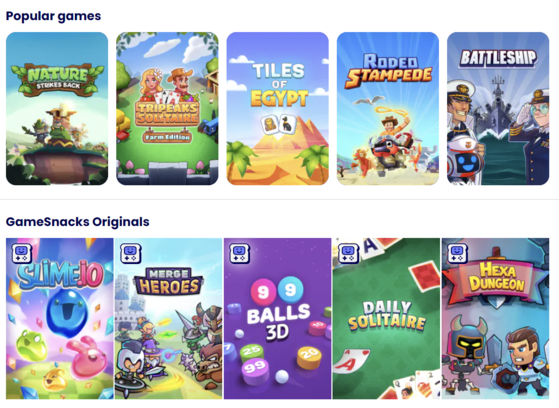Screen dimensions: 559x408
Task: Play the Tiles of Egypt game
Action: (x=277, y=108)
